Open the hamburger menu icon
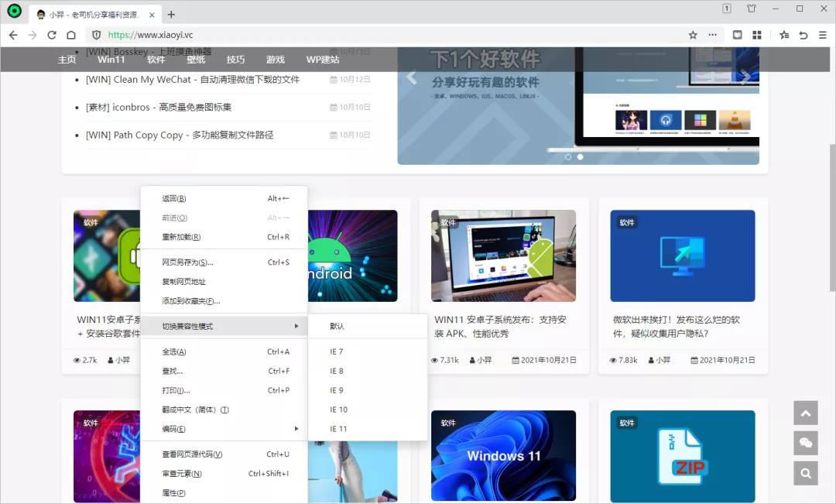Viewport: 836px width, 504px height. [x=823, y=35]
